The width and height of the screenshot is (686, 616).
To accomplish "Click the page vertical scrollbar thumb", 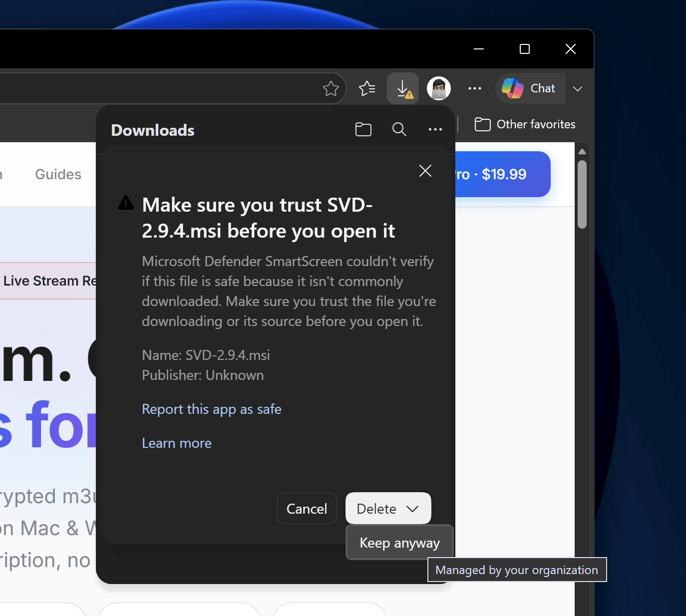I will point(582,194).
